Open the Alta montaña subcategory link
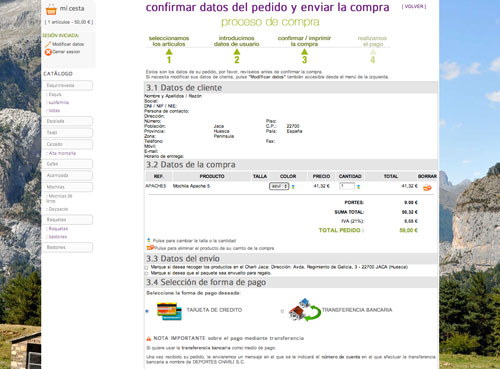This screenshot has height=369, width=500. pyautogui.click(x=62, y=153)
